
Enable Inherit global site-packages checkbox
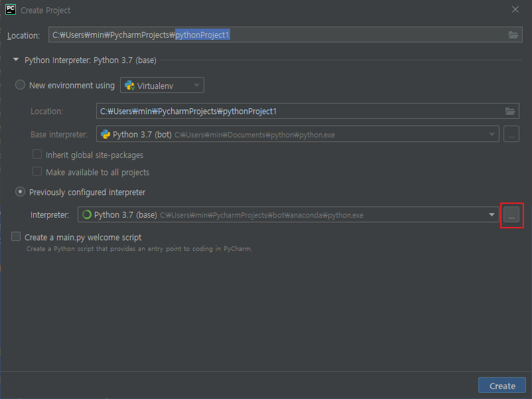[37, 154]
